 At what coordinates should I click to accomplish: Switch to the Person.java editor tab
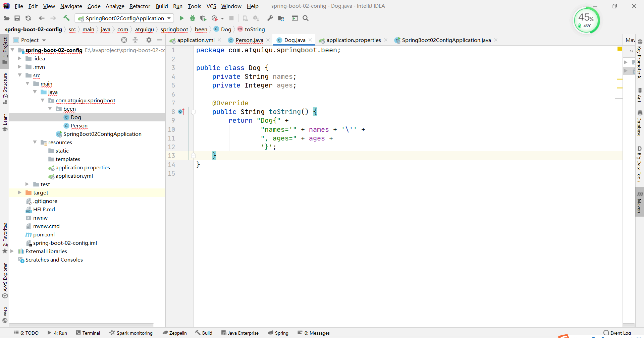249,40
